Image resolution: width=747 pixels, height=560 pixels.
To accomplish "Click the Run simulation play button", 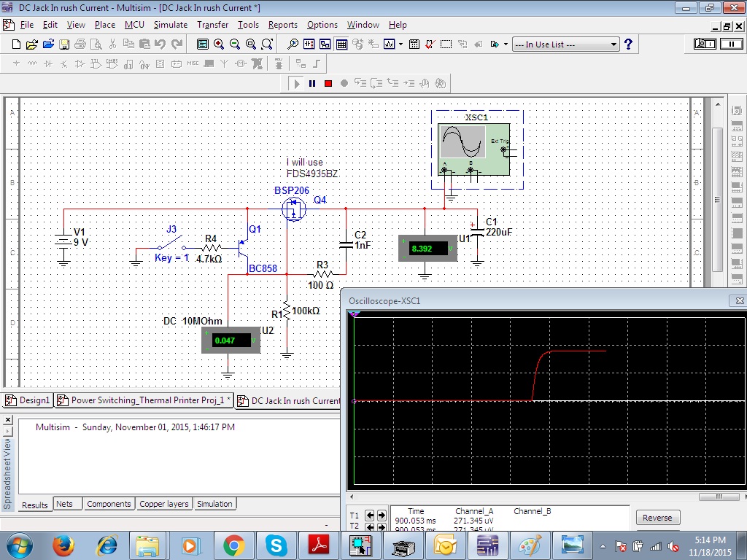I will (297, 83).
